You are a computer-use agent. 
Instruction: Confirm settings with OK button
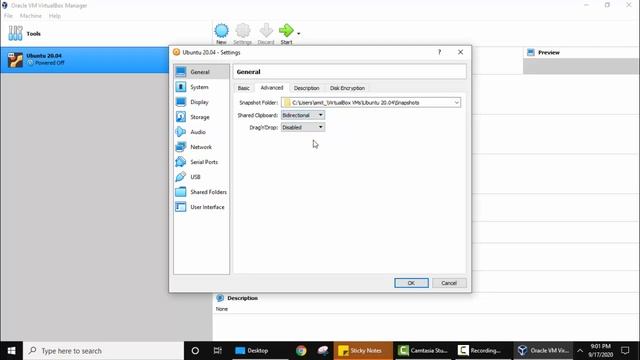[x=411, y=283]
